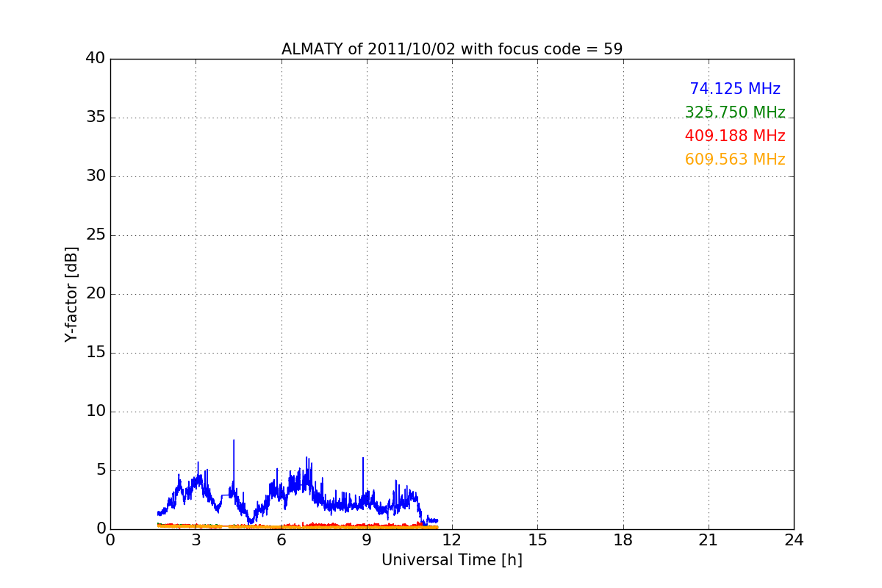Click the y-axis tick label 25

coord(96,235)
